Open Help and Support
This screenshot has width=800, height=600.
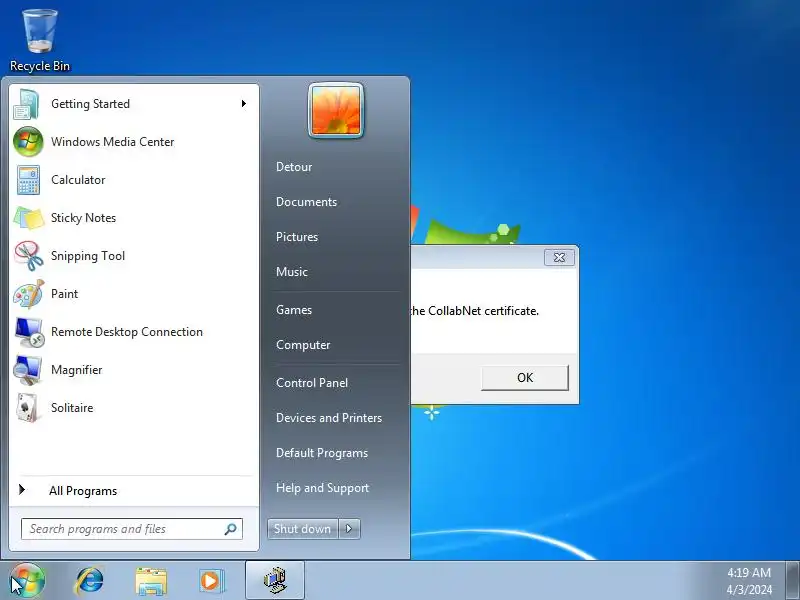(322, 488)
